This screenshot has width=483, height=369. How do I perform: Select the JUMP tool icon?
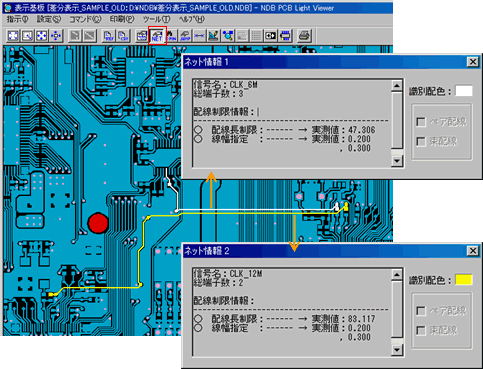[x=185, y=35]
